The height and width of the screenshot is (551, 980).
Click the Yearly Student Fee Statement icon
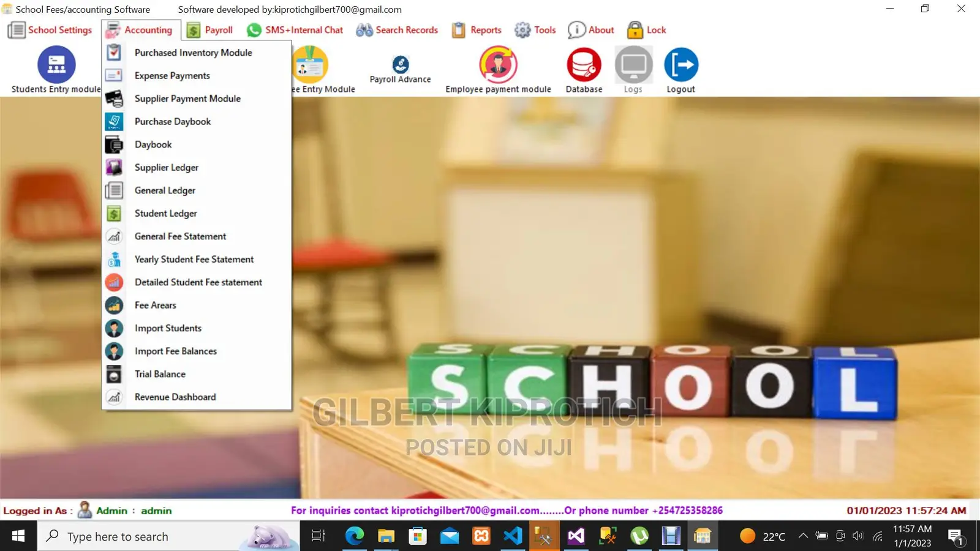114,259
